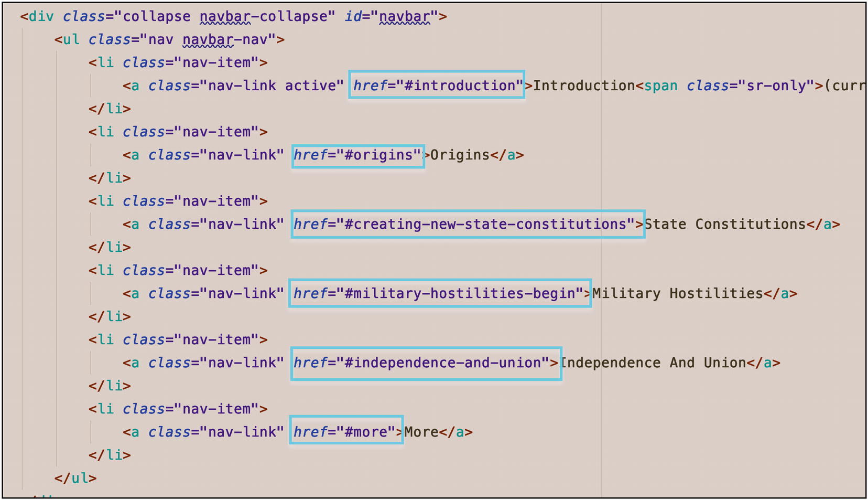Click the "More" anchor text

tap(421, 432)
